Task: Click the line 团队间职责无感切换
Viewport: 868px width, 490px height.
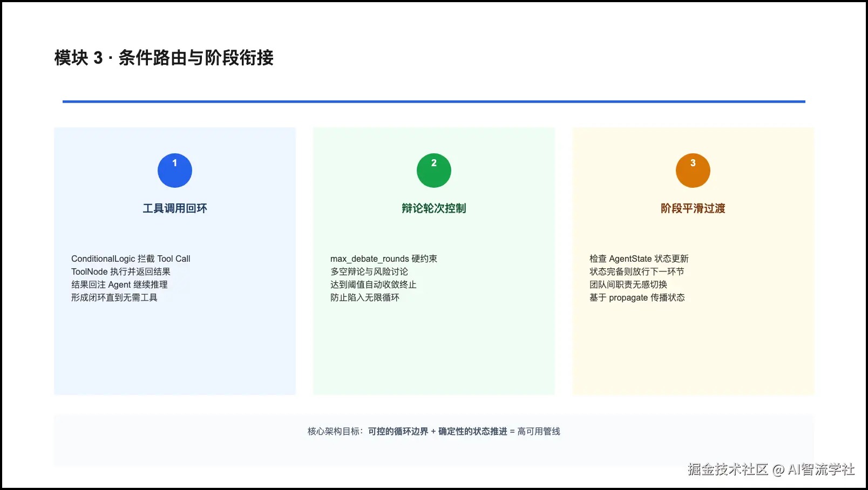Action: click(628, 285)
